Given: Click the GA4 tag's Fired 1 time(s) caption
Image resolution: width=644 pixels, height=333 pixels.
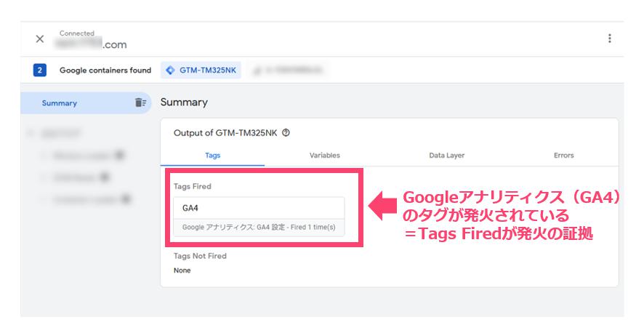Looking at the screenshot, I should (x=259, y=227).
